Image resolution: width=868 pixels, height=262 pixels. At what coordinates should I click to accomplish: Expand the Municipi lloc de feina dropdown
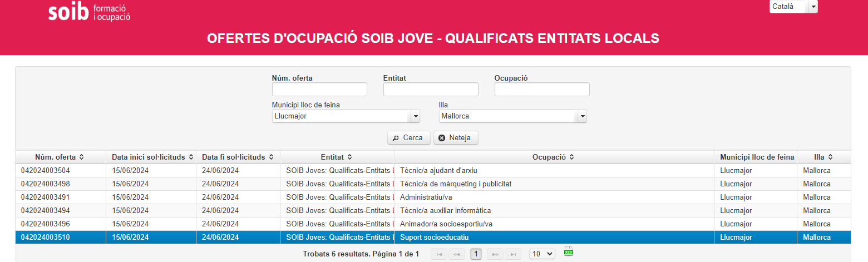coord(415,116)
